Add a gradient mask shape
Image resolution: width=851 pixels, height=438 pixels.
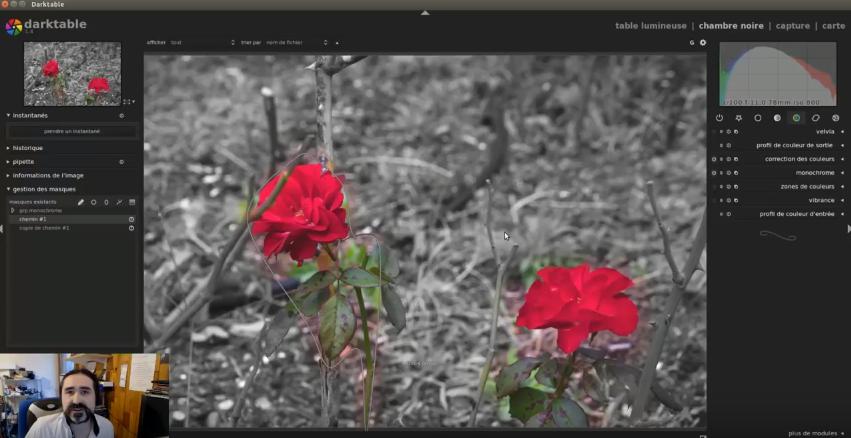point(132,202)
